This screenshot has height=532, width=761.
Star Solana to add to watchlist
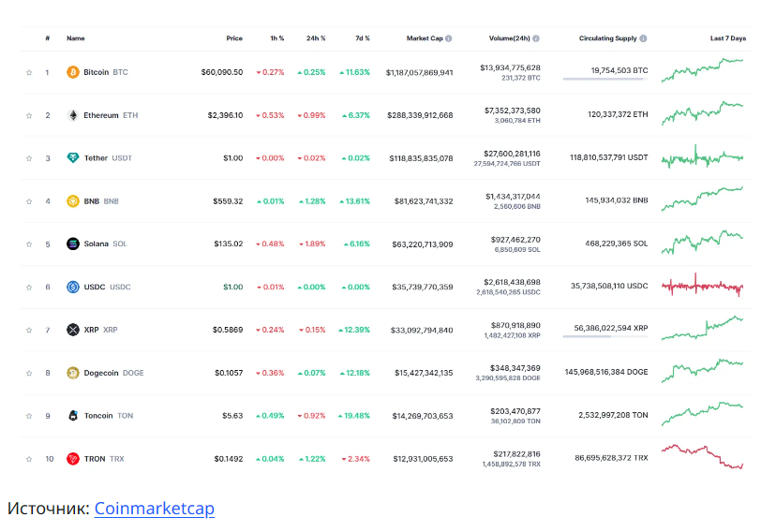pos(29,244)
